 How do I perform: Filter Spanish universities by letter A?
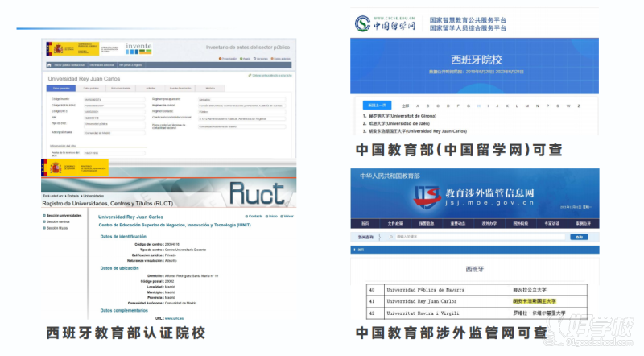[x=416, y=105]
